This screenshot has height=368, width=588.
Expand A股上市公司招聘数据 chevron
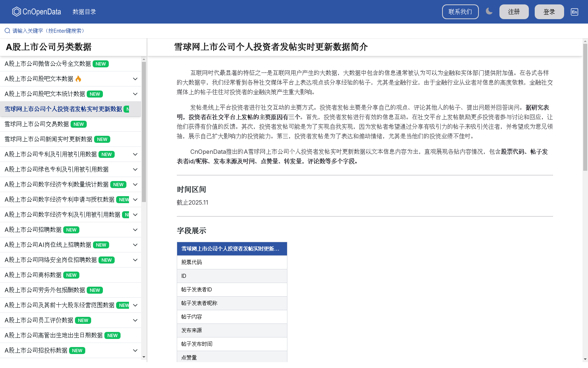click(x=135, y=230)
